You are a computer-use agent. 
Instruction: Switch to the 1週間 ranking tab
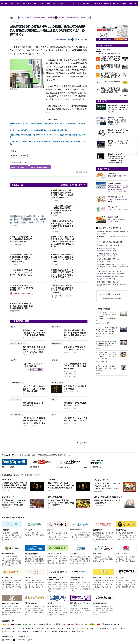click(103, 50)
